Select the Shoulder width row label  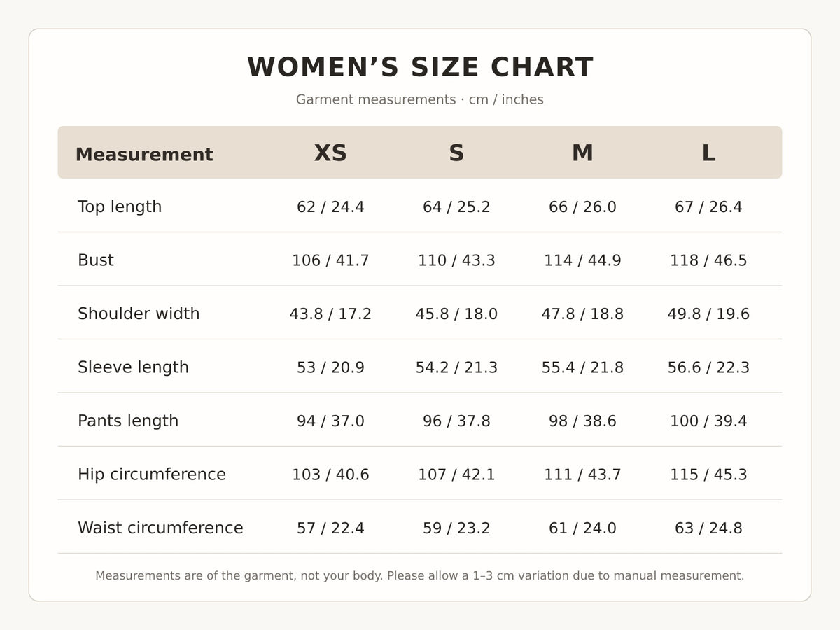(139, 314)
